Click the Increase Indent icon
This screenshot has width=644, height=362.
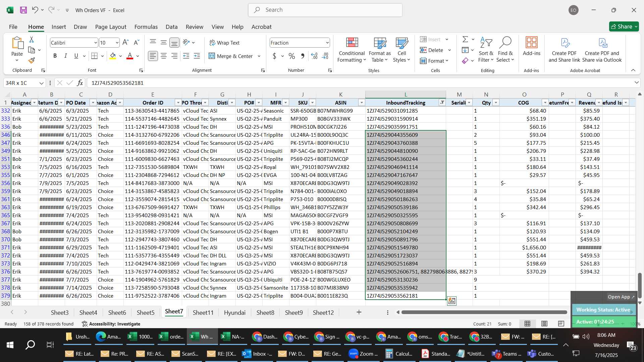point(197,56)
